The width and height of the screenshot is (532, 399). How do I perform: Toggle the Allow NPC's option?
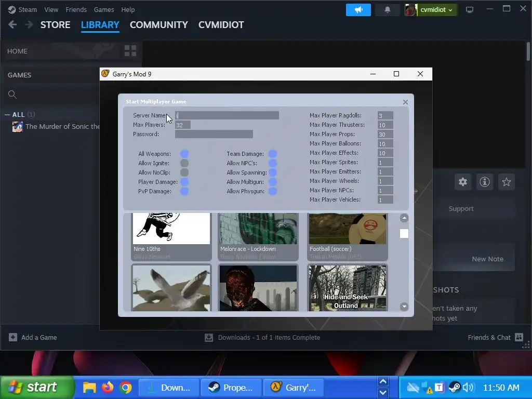(272, 163)
